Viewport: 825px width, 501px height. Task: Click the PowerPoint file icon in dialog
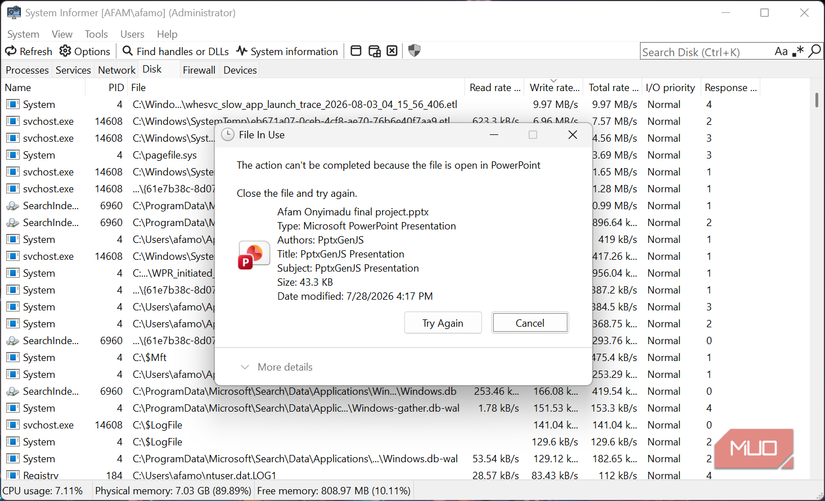point(254,255)
